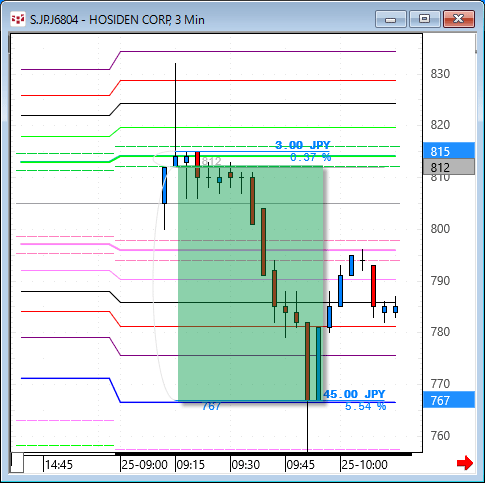Click the gray 812 label near candles
Viewport: 485px width, 483px height.
[211, 161]
